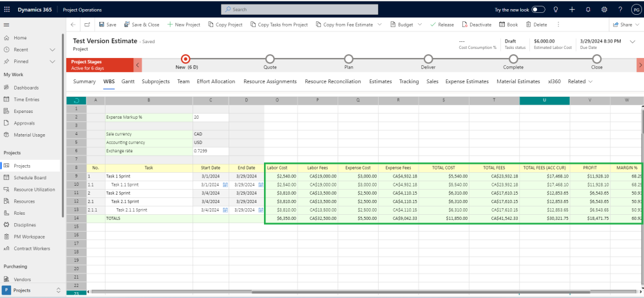Open Copy from Fee Estimate dropdown arrow
Image resolution: width=644 pixels, height=298 pixels.
[379, 25]
